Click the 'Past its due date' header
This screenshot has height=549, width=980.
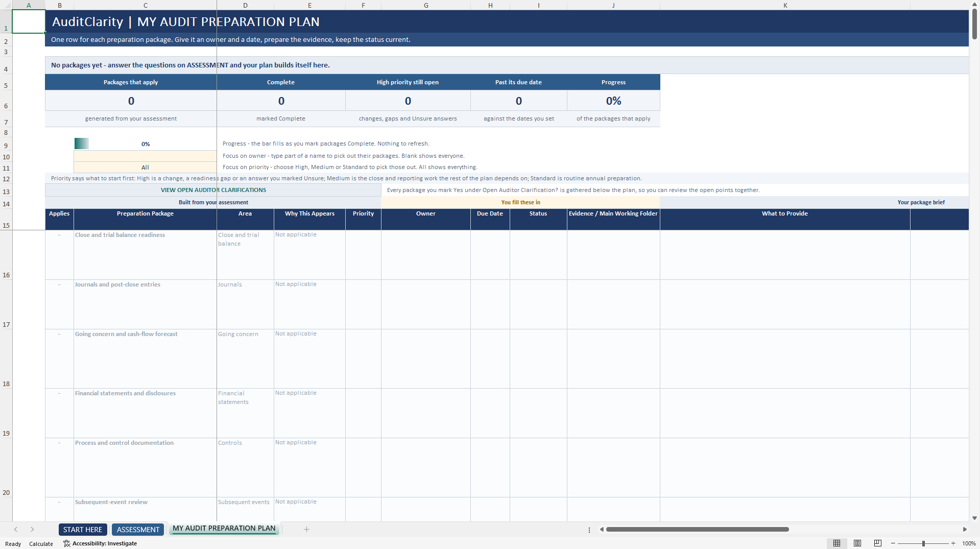point(518,82)
